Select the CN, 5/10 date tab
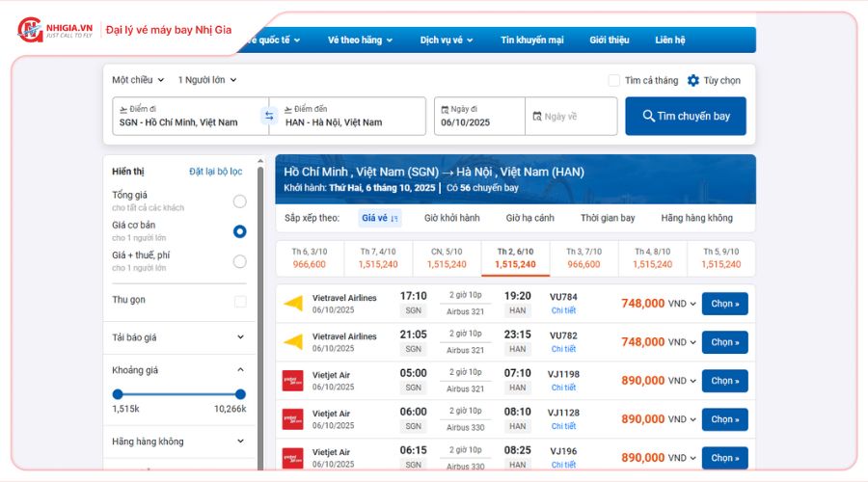The height and width of the screenshot is (482, 868). 447,258
